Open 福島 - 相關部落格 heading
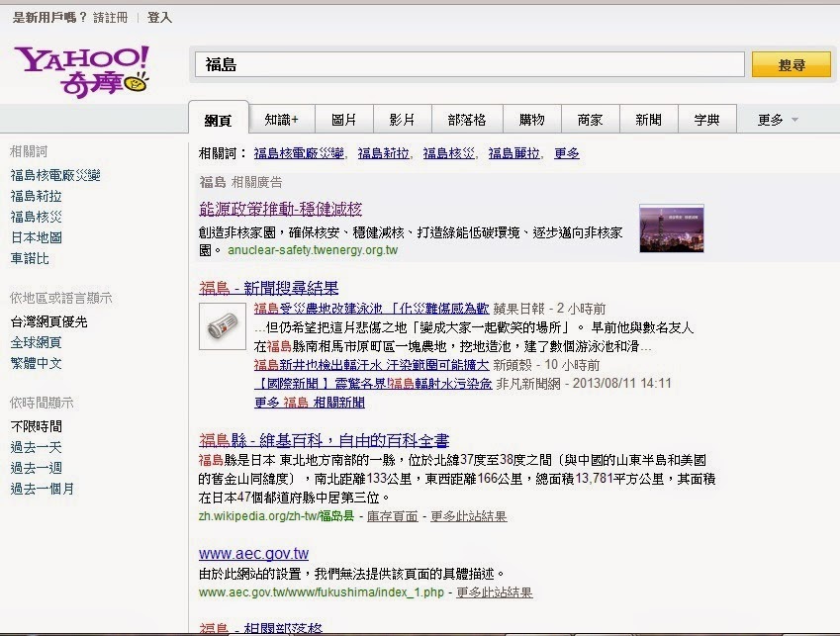 coord(261,628)
